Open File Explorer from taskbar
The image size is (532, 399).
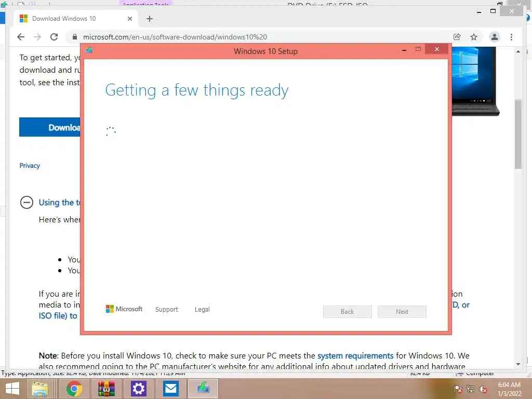pos(40,389)
